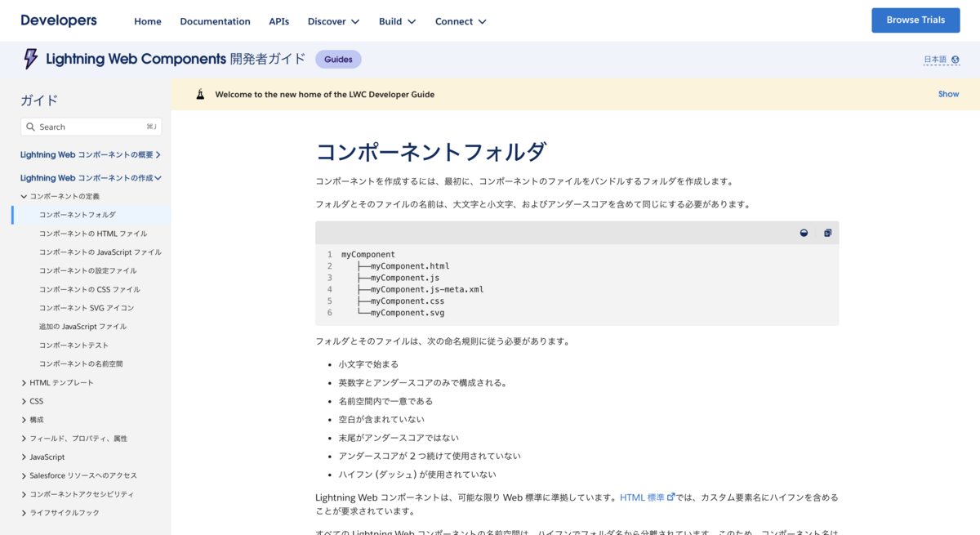Click the flask icon in welcome banner
Screen dimensions: 980x535
200,94
